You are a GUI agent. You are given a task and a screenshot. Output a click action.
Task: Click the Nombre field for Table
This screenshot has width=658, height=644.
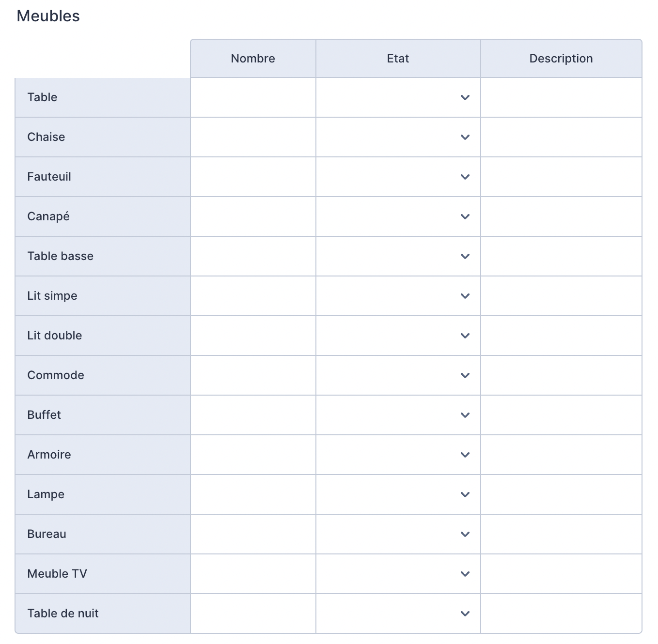tap(253, 97)
